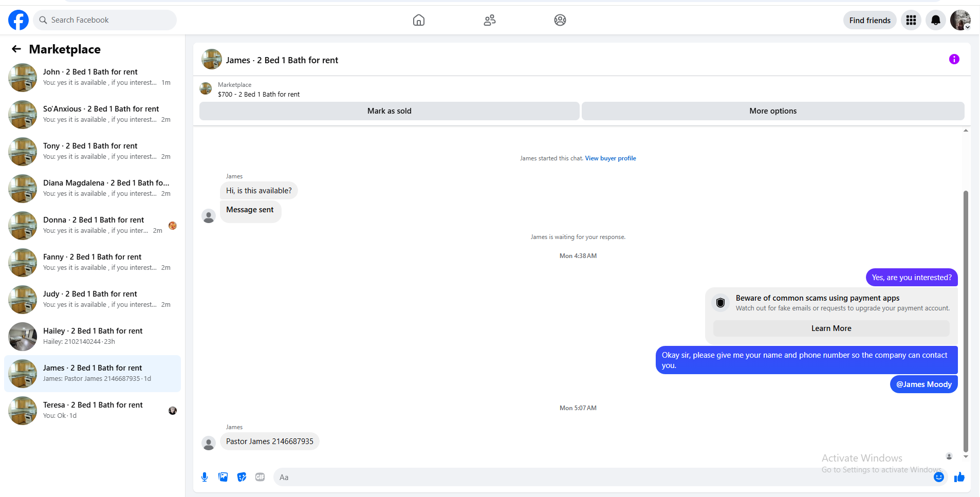This screenshot has height=497, width=980.
Task: Click the Find friends button
Action: tap(870, 20)
